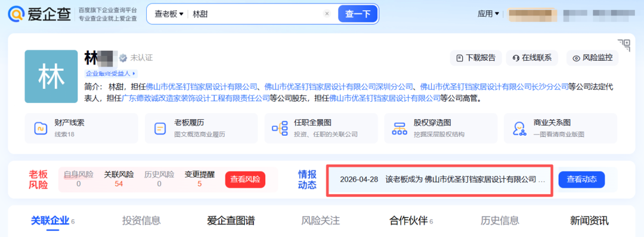This screenshot has width=644, height=237.
Task: Switch to the 历史信息 tab
Action: (500, 220)
